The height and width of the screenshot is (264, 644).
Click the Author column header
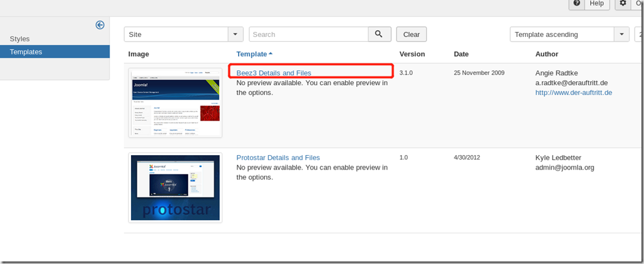coord(547,54)
